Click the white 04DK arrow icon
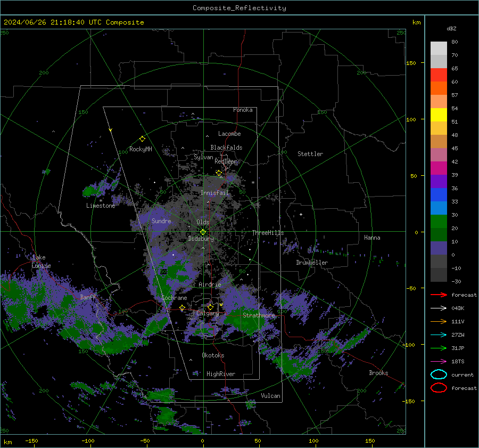 (439, 308)
